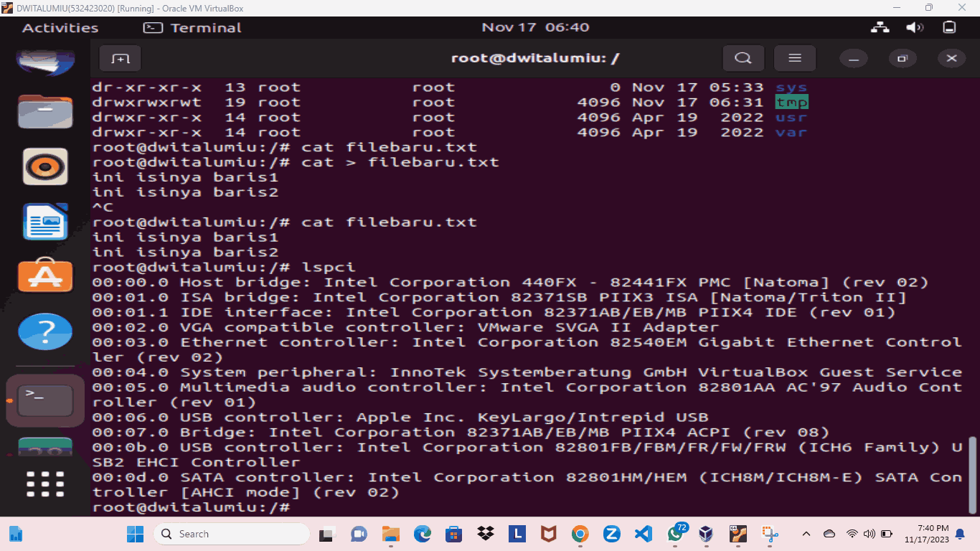
Task: Launch Microsoft Edge from the taskbar
Action: (x=422, y=534)
